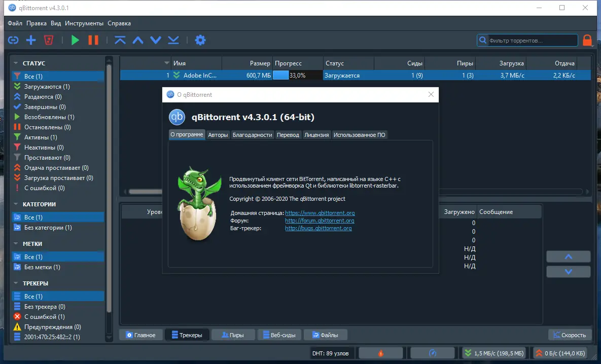Delete the selected torrent
This screenshot has height=364, width=601.
(x=49, y=40)
